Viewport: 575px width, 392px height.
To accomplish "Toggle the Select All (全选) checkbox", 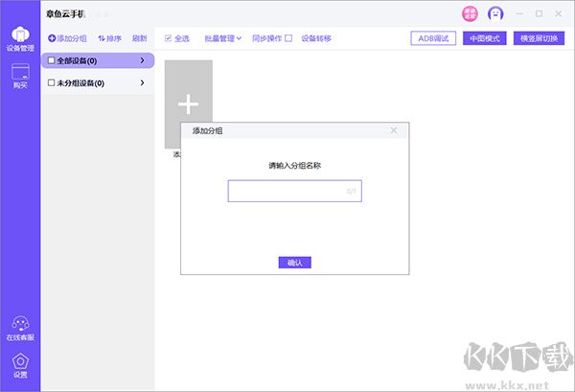I will (168, 38).
